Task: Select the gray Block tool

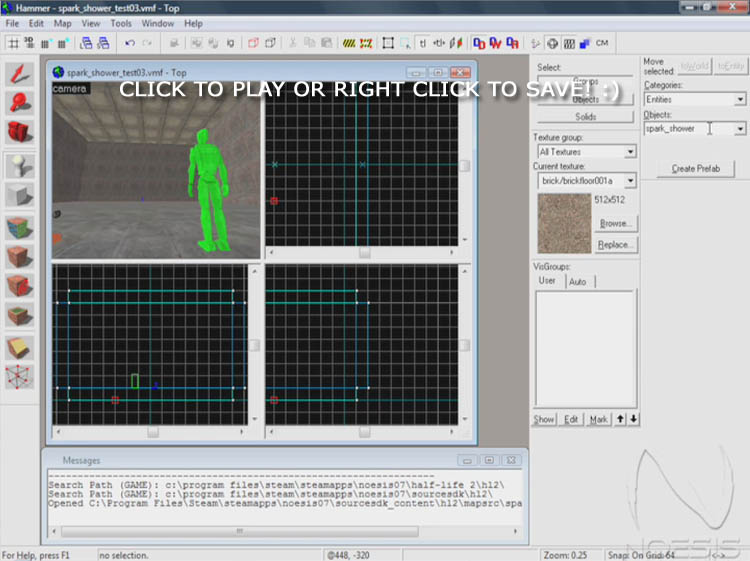Action: point(19,195)
